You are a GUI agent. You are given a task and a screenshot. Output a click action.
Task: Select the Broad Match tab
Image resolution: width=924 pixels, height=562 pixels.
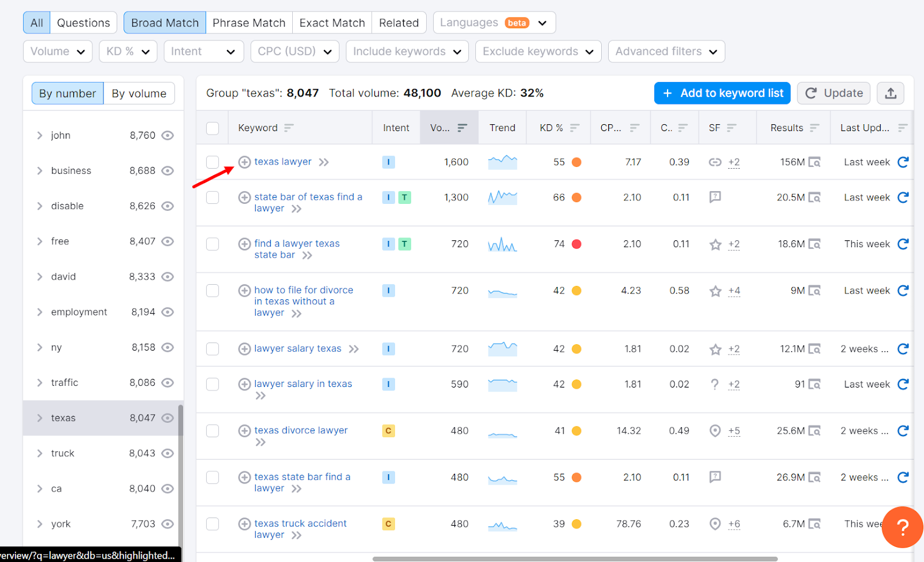point(165,23)
